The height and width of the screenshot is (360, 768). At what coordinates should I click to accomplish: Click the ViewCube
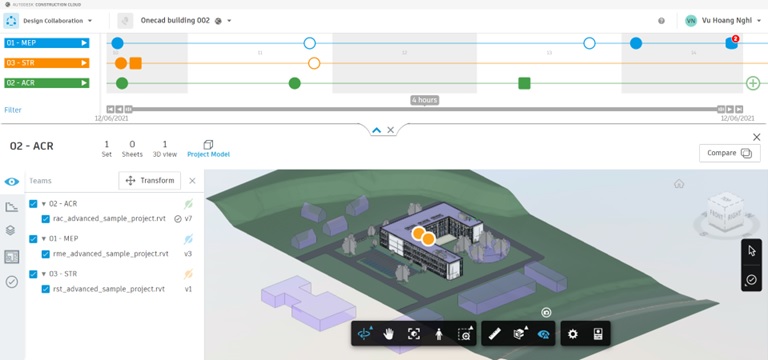[725, 213]
